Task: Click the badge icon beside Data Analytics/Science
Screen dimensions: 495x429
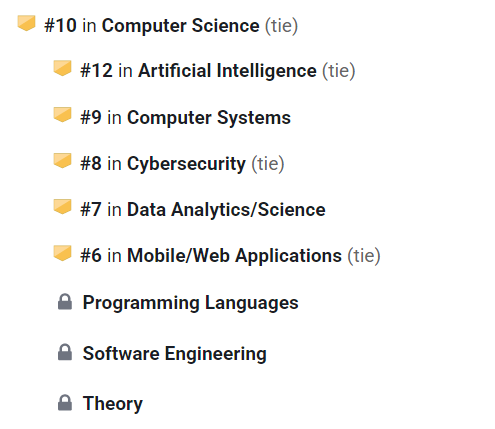Action: (62, 207)
